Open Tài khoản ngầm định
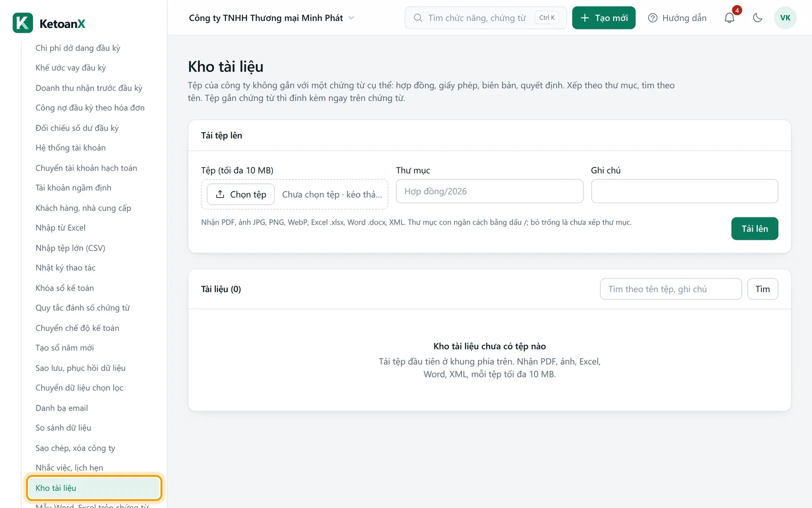The width and height of the screenshot is (812, 508). [73, 188]
